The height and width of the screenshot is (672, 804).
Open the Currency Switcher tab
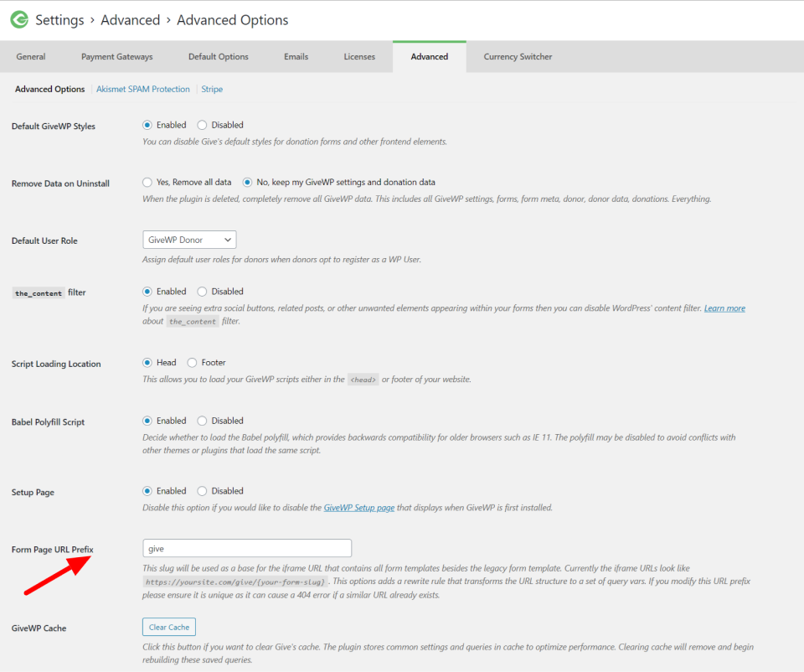pos(518,57)
